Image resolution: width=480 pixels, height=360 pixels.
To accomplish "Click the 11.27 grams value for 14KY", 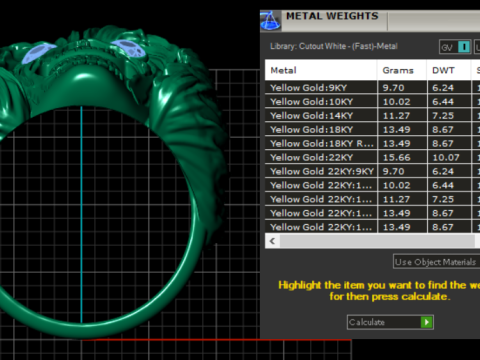I will pyautogui.click(x=396, y=116).
